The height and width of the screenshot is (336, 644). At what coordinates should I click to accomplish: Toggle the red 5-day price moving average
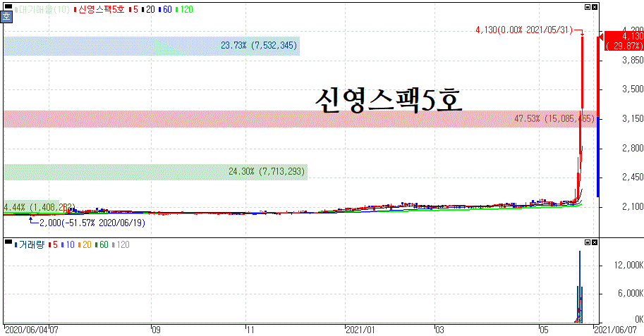pos(133,9)
